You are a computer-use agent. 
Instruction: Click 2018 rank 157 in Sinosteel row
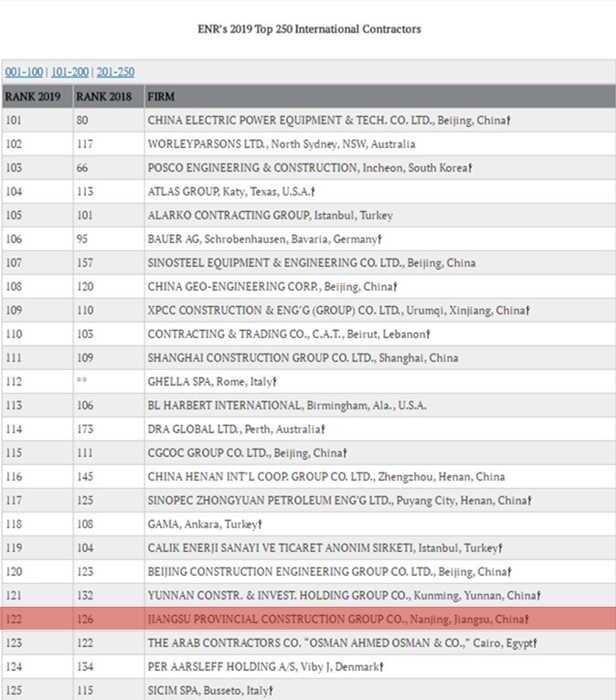[x=109, y=262]
